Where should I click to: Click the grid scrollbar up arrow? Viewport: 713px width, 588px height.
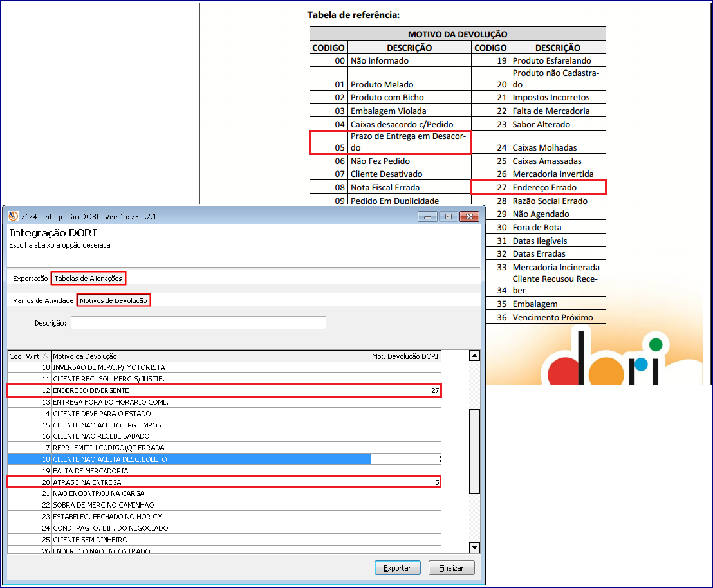(474, 356)
